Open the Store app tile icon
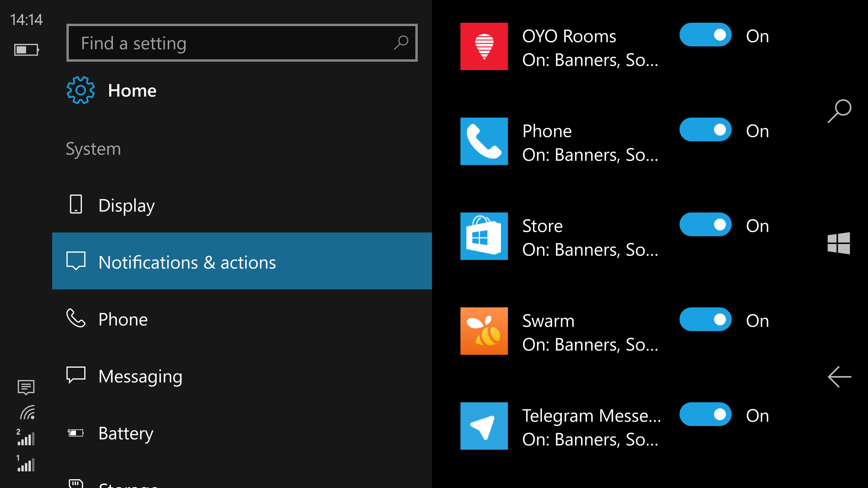Screen dimensions: 868x488 pyautogui.click(x=484, y=236)
